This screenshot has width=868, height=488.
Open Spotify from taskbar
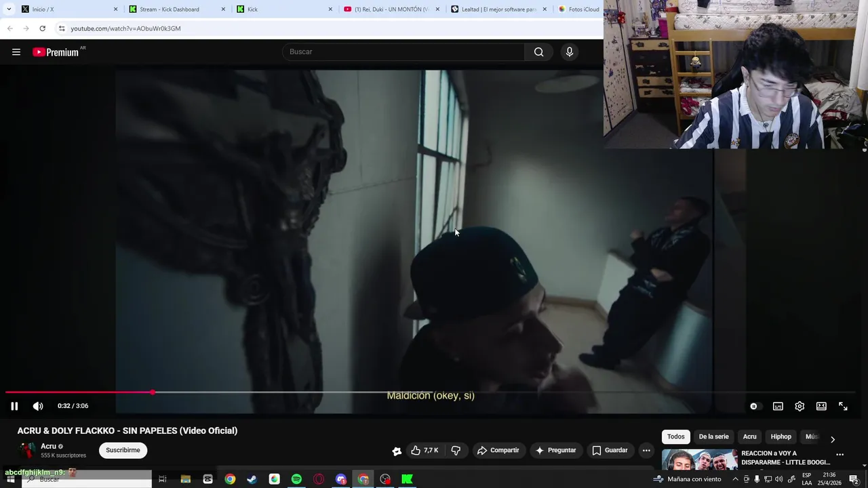(x=296, y=479)
